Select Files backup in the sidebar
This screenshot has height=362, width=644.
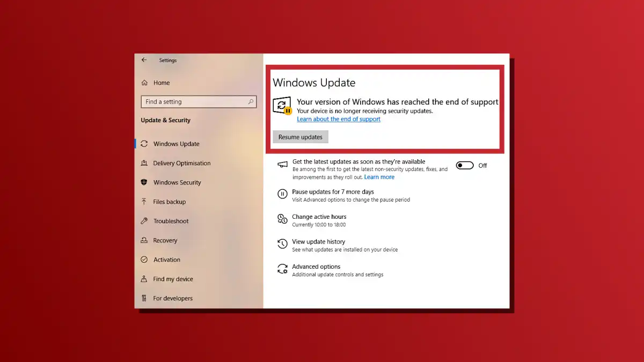pyautogui.click(x=170, y=202)
